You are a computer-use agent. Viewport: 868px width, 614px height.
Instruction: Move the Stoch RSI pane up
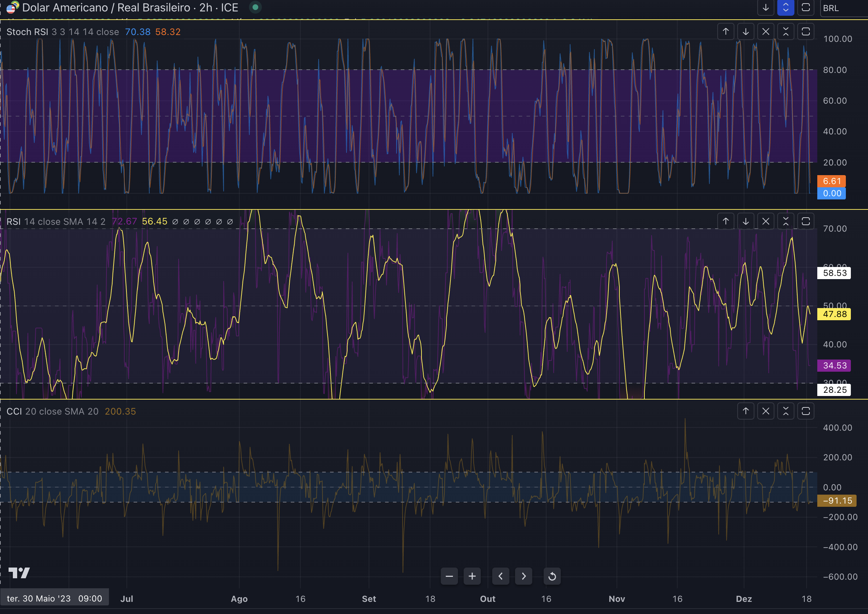725,32
